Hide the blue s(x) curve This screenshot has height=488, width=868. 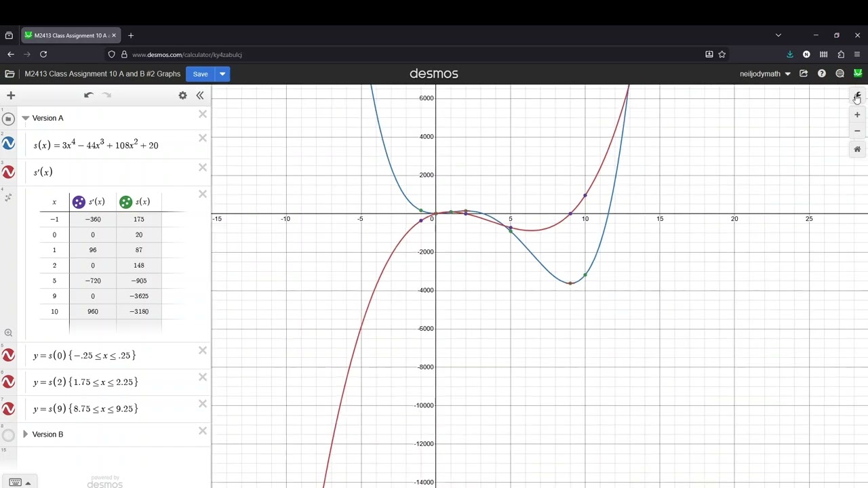click(x=8, y=144)
